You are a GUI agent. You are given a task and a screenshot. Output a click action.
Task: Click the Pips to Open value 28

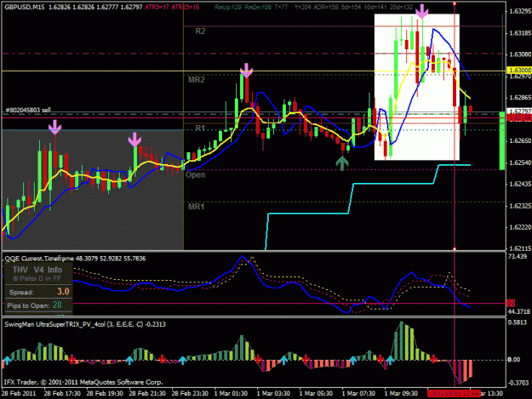pos(57,305)
